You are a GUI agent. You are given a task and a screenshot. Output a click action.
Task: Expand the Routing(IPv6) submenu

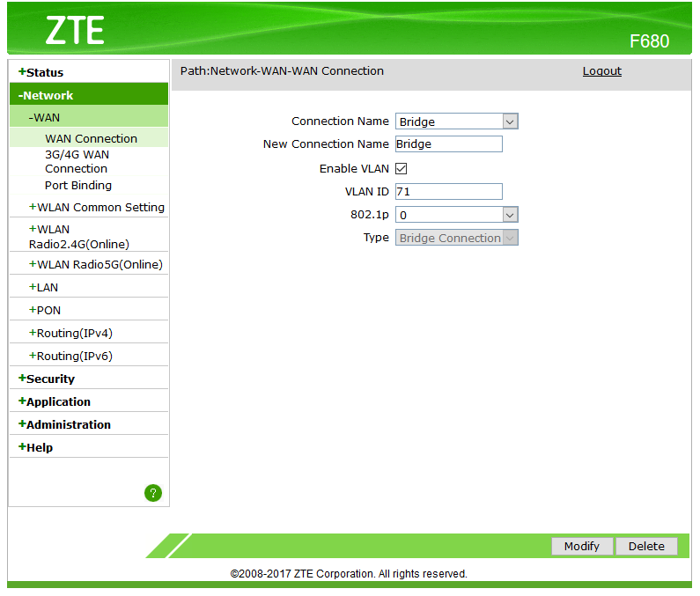click(x=70, y=357)
